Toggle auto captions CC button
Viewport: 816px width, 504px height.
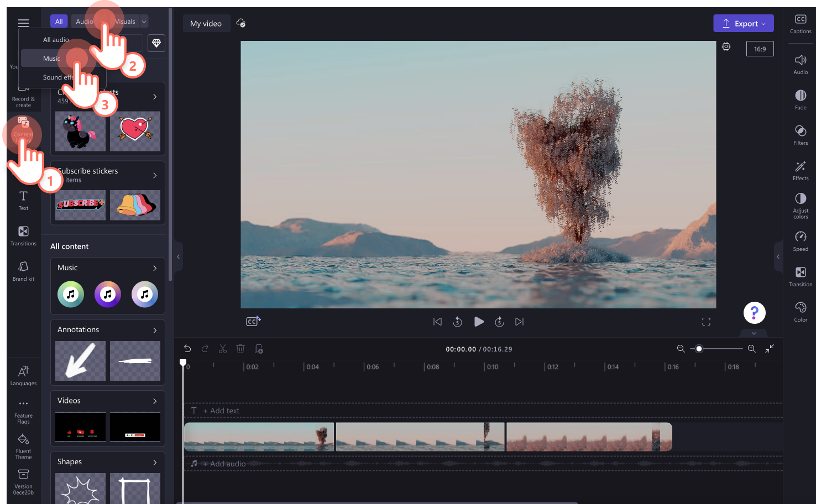click(x=253, y=322)
